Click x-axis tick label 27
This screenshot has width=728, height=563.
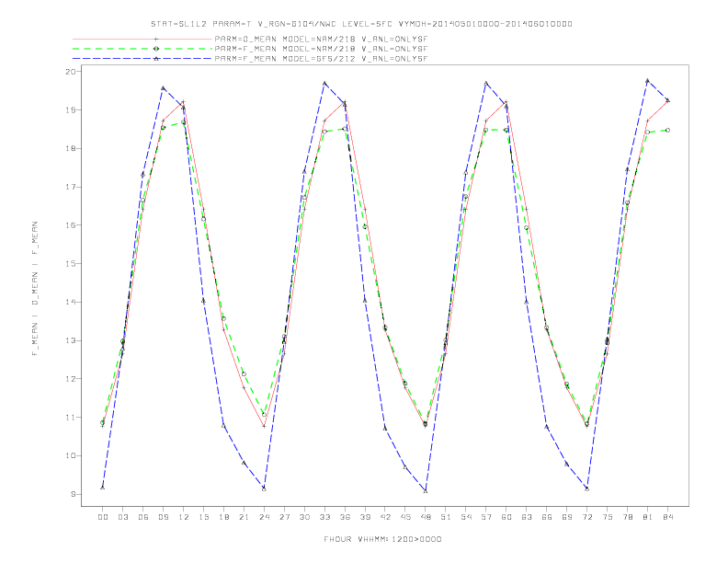pos(284,517)
